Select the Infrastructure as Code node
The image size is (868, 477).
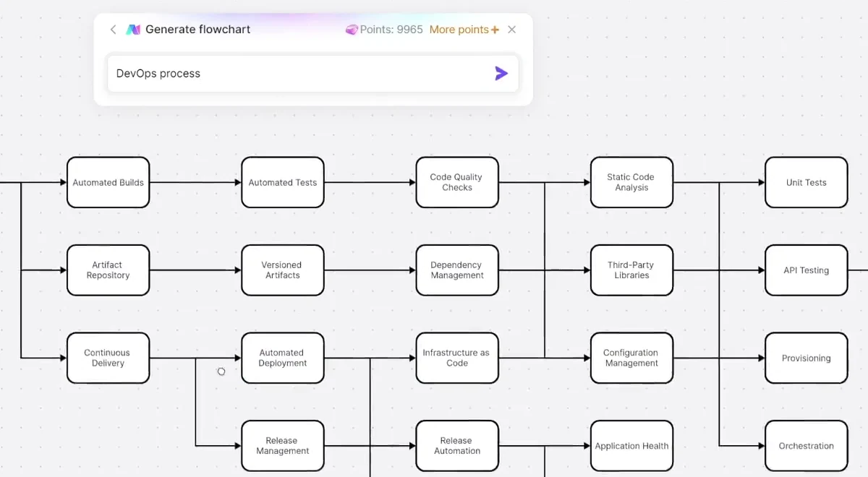(457, 358)
